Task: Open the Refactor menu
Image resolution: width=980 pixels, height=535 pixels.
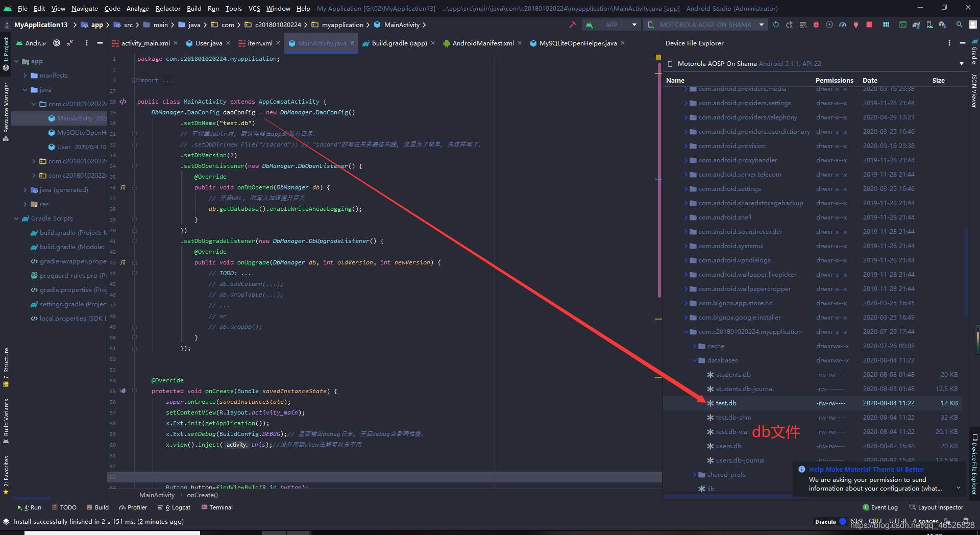Action: 168,8
